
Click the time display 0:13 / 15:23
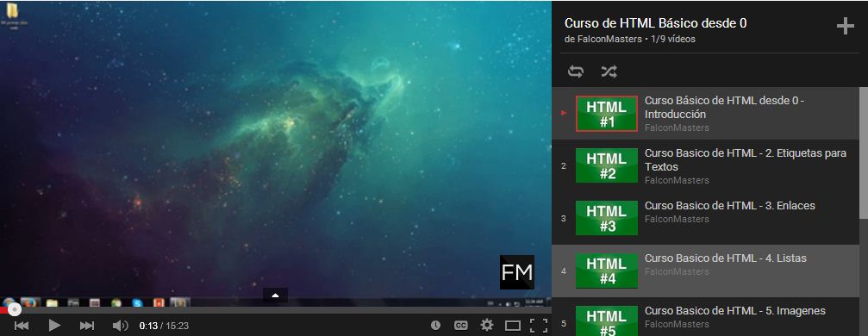(164, 326)
